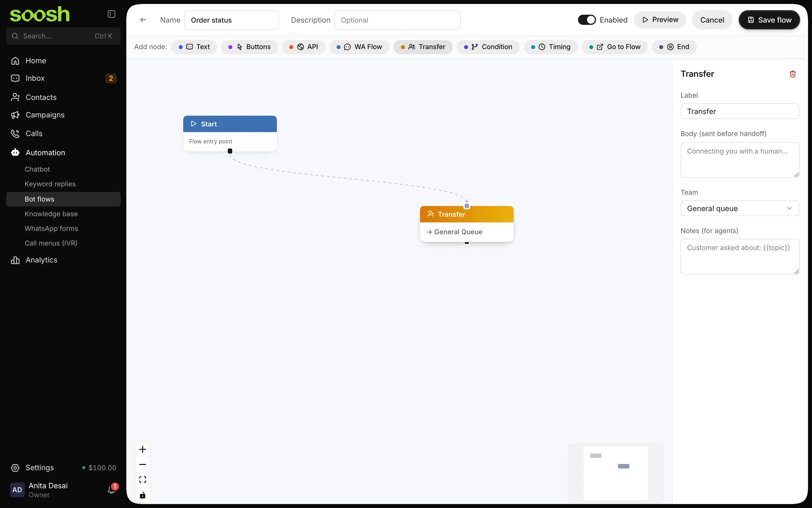Viewport: 812px width, 508px height.
Task: Add a Condition node
Action: click(x=488, y=47)
